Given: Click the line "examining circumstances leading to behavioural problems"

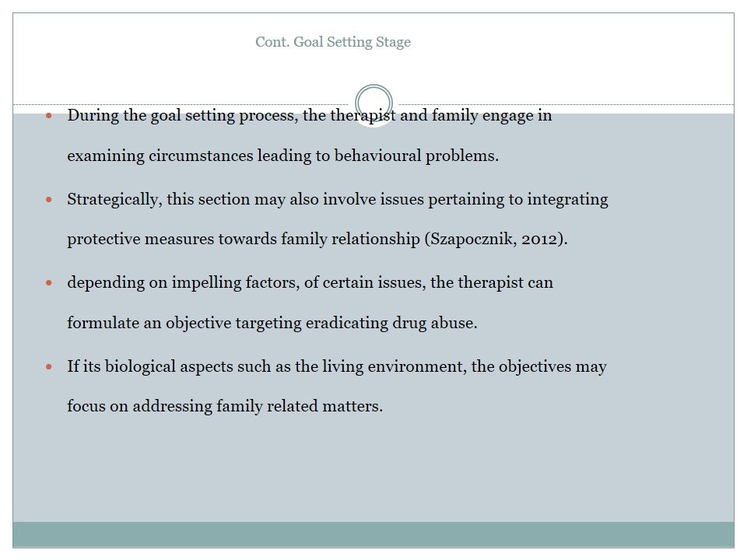Looking at the screenshot, I should (x=282, y=156).
